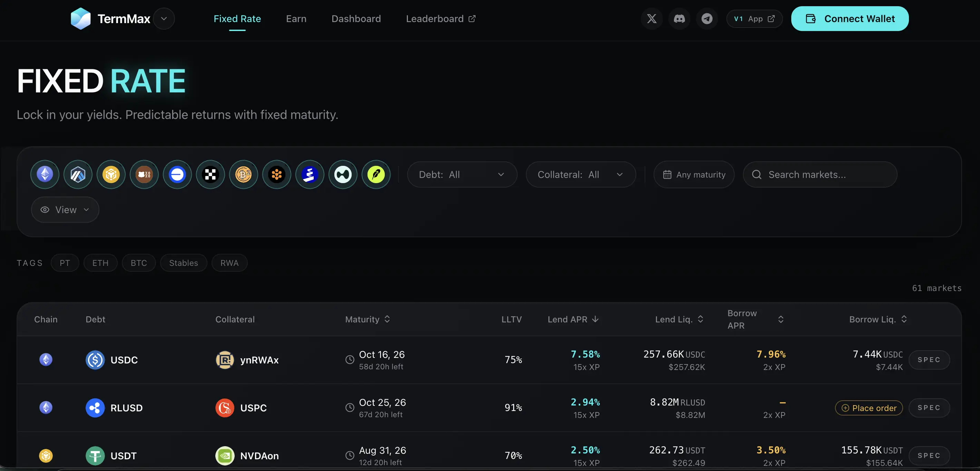
Task: Switch to the Earn tab
Action: tap(296, 19)
